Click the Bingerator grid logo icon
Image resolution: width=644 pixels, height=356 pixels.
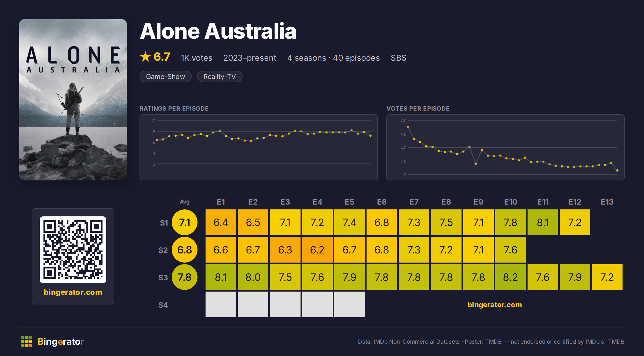pos(26,342)
